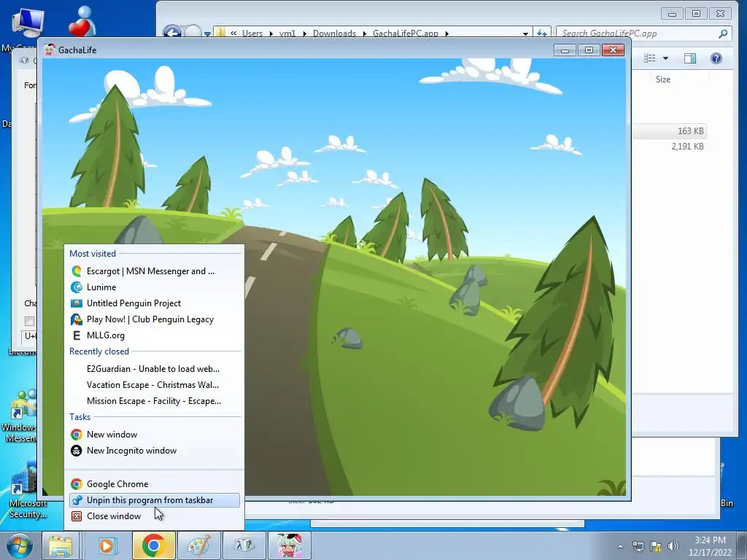Viewport: 747px width, 560px height.
Task: Open Windows Messenger desktop shortcut
Action: [x=19, y=416]
